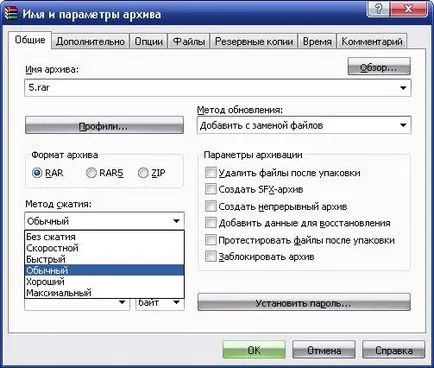Choose Хороший compression method
Viewport: 434px width, 368px height.
pyautogui.click(x=104, y=282)
